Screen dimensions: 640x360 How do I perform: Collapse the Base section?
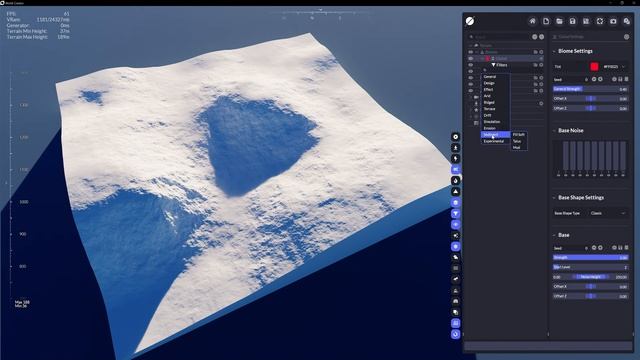[x=554, y=235]
